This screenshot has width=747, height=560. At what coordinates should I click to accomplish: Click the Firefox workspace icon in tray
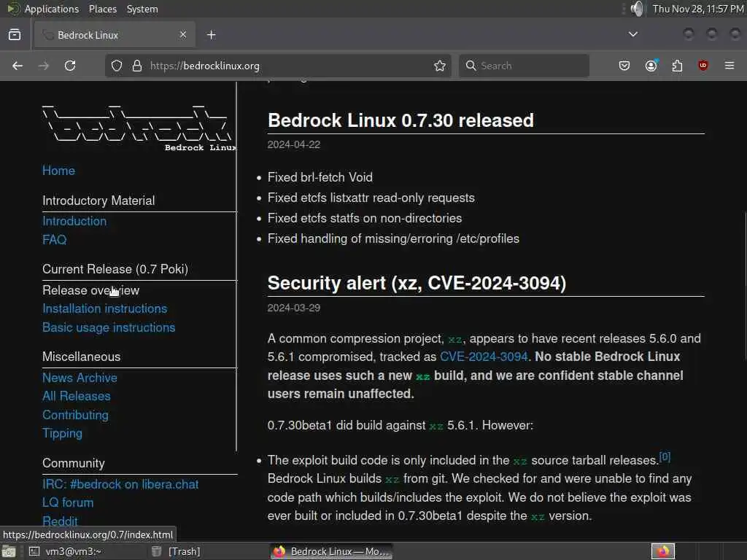click(663, 551)
